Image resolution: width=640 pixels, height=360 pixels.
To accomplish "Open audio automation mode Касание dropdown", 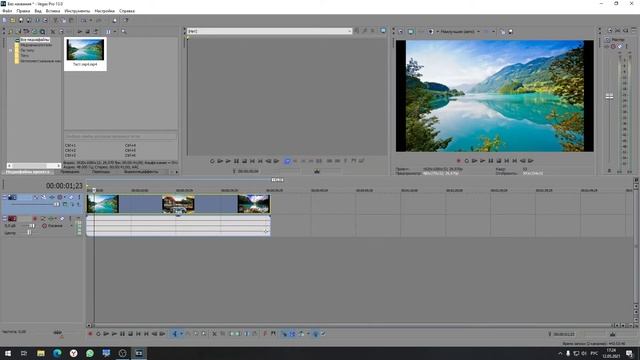I will tap(58, 226).
